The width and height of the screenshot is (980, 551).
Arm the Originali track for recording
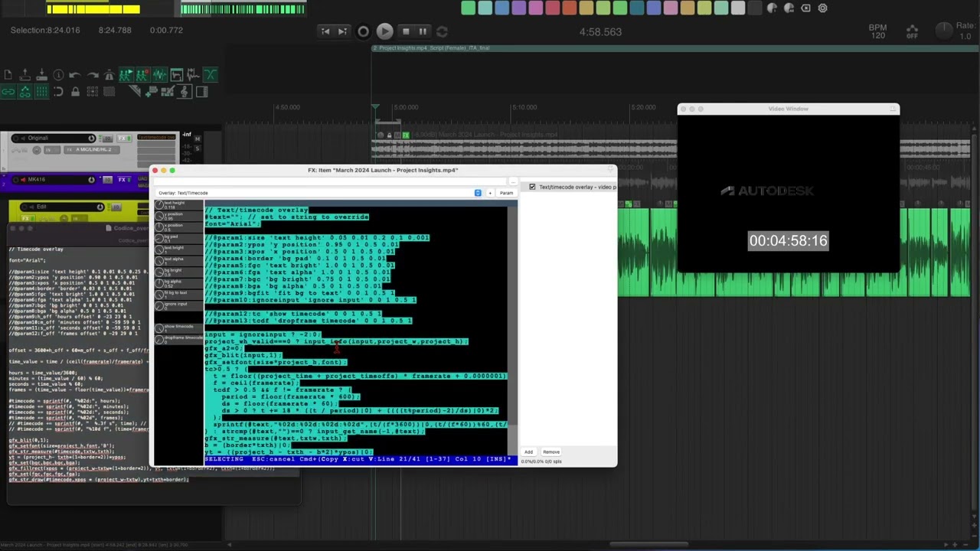(x=15, y=139)
